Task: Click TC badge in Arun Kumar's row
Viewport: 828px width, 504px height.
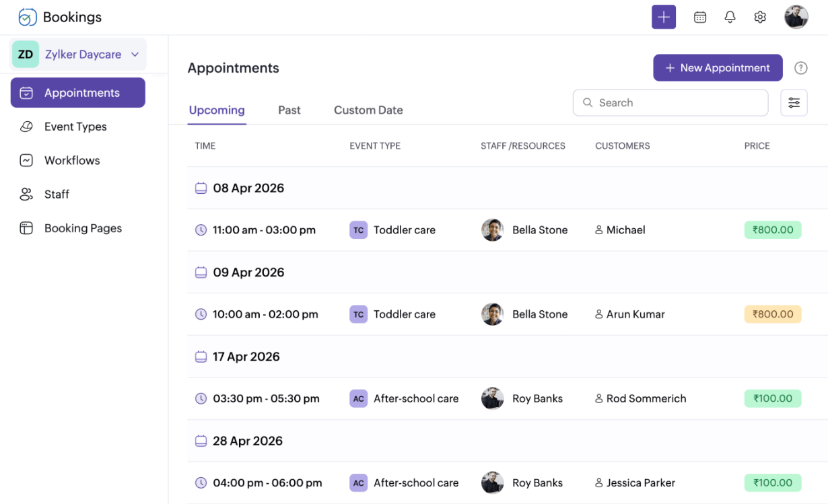Action: click(359, 314)
